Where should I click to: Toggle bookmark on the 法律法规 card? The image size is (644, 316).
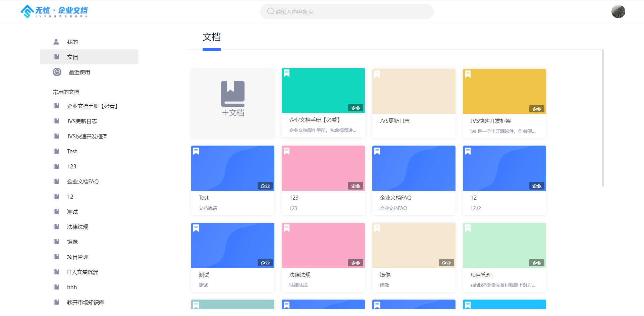click(x=286, y=228)
